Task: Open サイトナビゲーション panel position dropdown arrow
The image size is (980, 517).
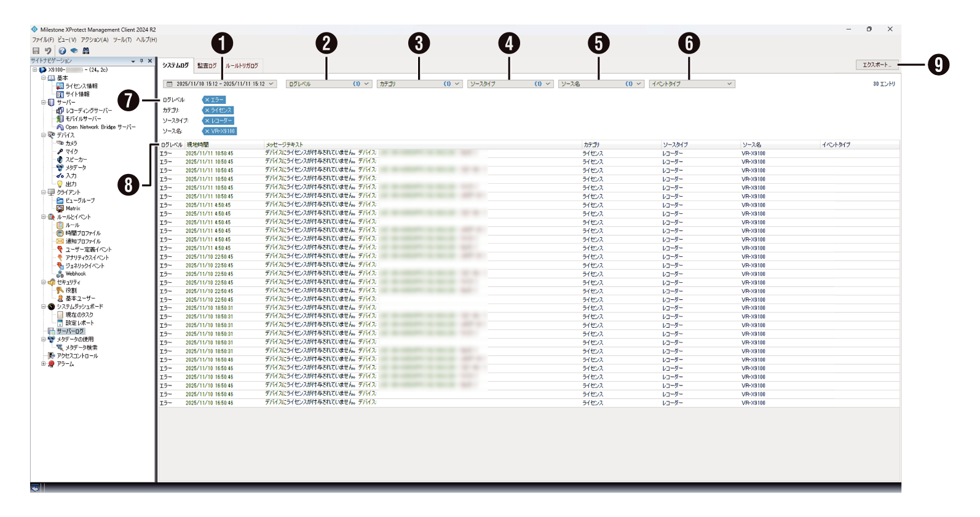Action: tap(133, 61)
